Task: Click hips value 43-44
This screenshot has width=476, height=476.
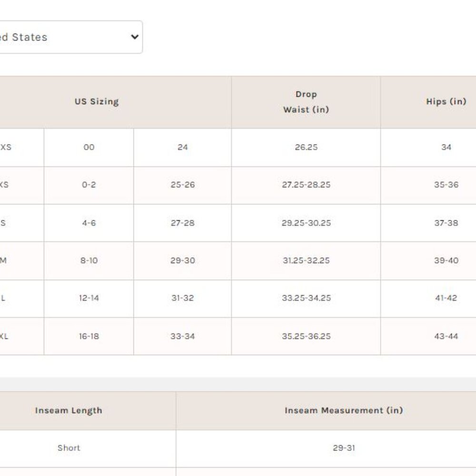Action: [x=446, y=336]
